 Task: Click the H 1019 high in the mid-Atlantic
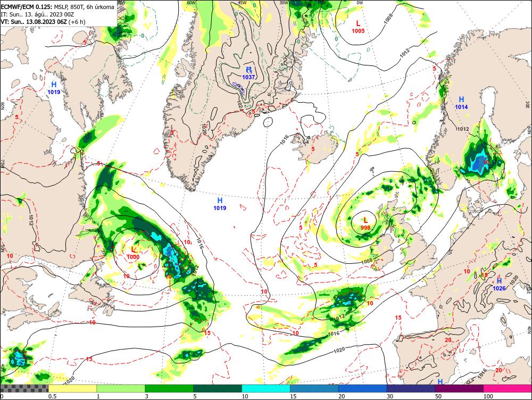click(220, 204)
